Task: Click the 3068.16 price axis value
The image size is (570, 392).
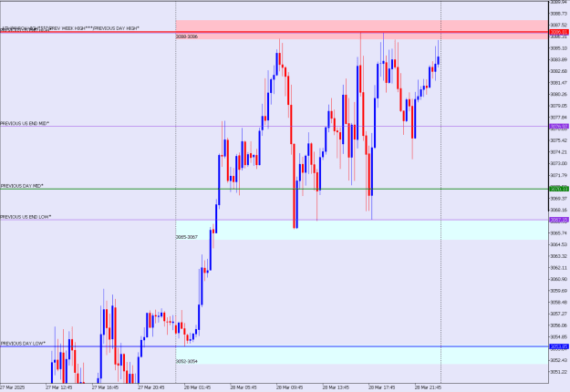Action: [559, 210]
